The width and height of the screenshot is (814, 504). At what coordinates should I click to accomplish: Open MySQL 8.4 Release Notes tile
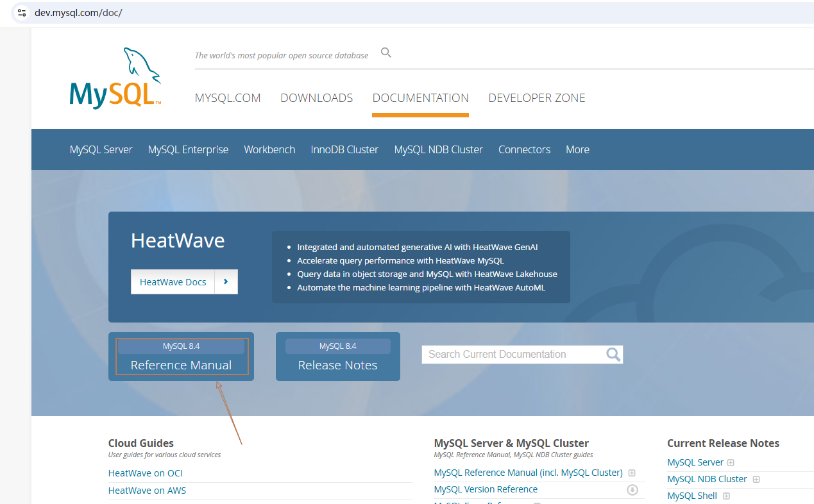pos(338,357)
